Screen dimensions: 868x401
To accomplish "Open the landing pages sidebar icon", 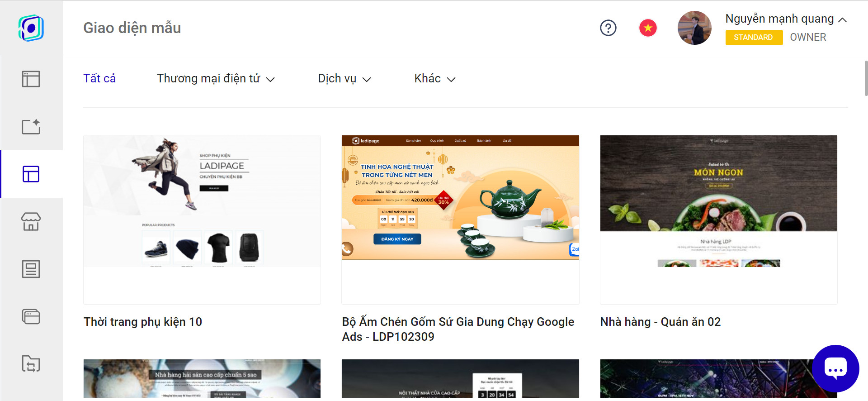I will pos(31,79).
